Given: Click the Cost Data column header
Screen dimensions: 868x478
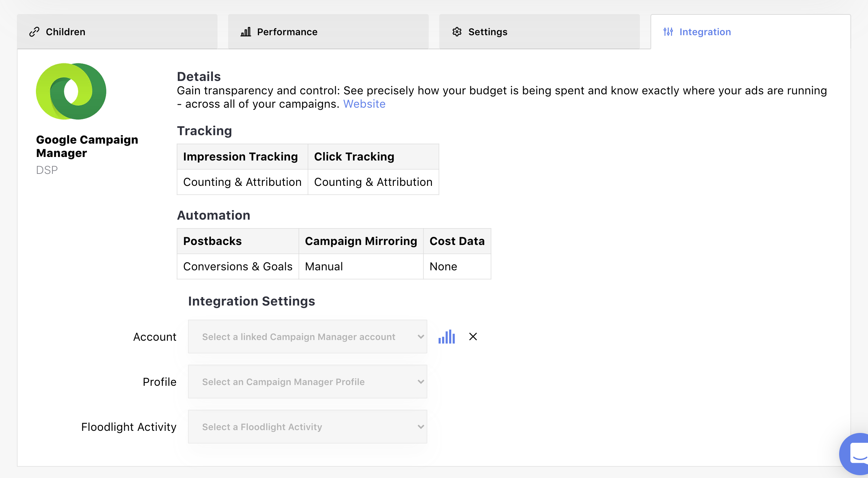Looking at the screenshot, I should click(x=457, y=241).
